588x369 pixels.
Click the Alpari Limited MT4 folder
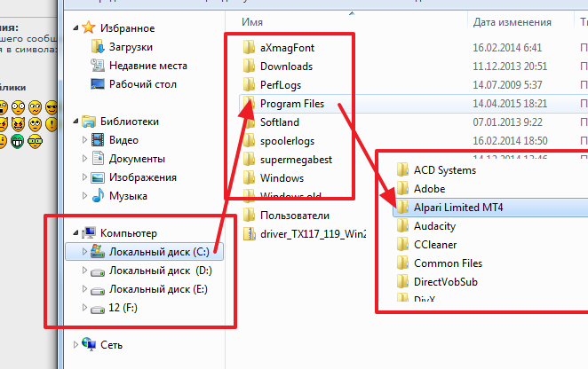[x=457, y=208]
